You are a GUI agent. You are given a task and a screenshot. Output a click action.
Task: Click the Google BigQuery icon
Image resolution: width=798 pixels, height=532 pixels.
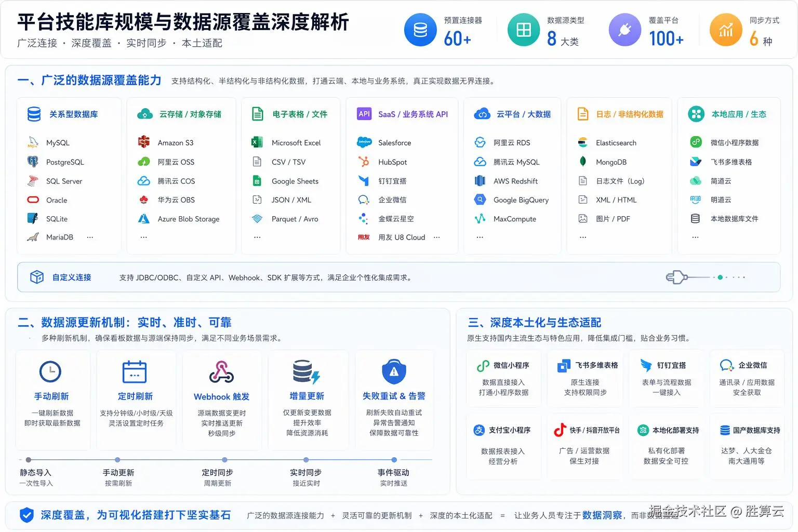(480, 199)
